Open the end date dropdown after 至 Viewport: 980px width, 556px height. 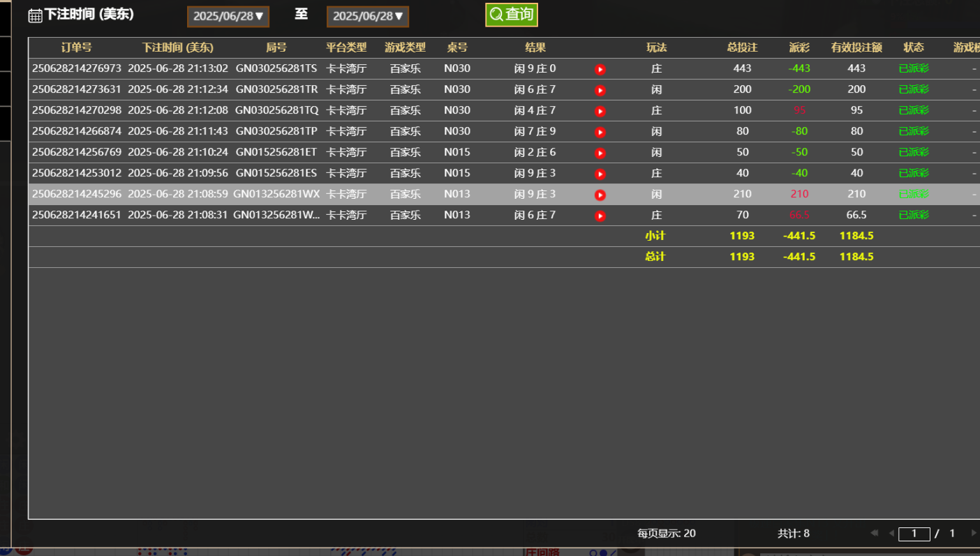point(368,16)
